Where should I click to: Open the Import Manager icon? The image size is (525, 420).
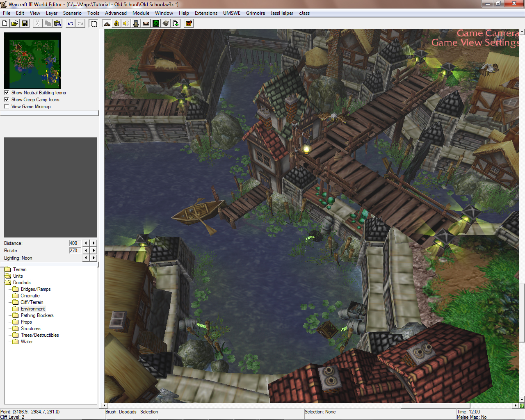(176, 23)
